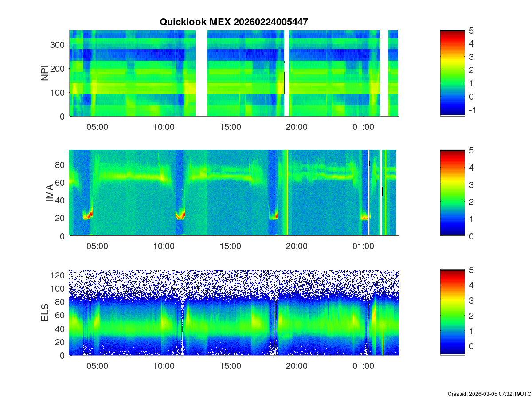
Task: Click the 300 tick on the NPI y-axis
Action: point(59,45)
